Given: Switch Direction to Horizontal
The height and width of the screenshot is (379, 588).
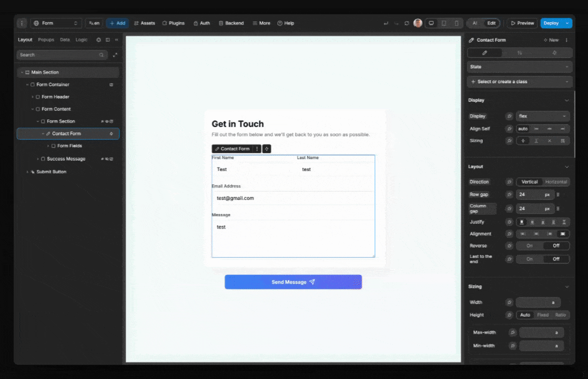Looking at the screenshot, I should (557, 182).
